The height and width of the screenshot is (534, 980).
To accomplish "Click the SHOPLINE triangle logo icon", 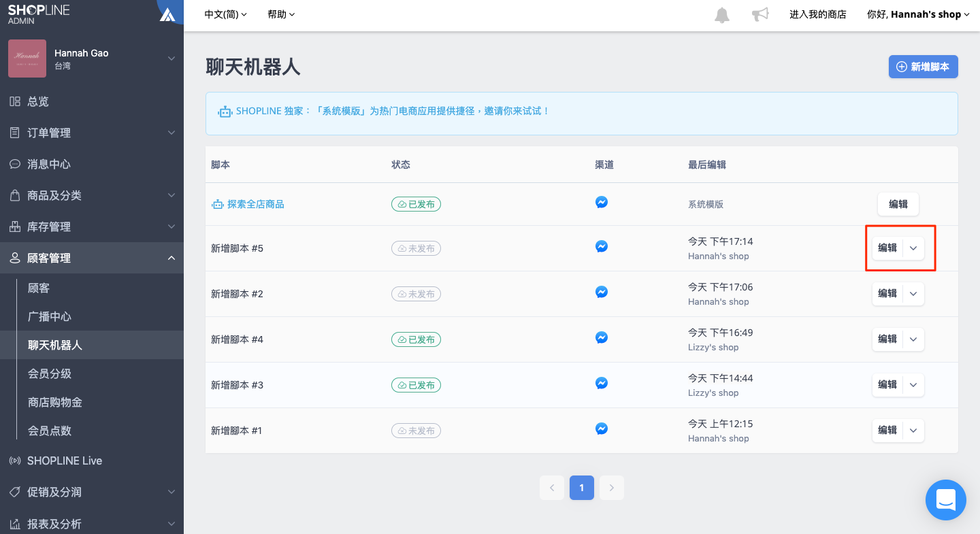I will click(167, 14).
